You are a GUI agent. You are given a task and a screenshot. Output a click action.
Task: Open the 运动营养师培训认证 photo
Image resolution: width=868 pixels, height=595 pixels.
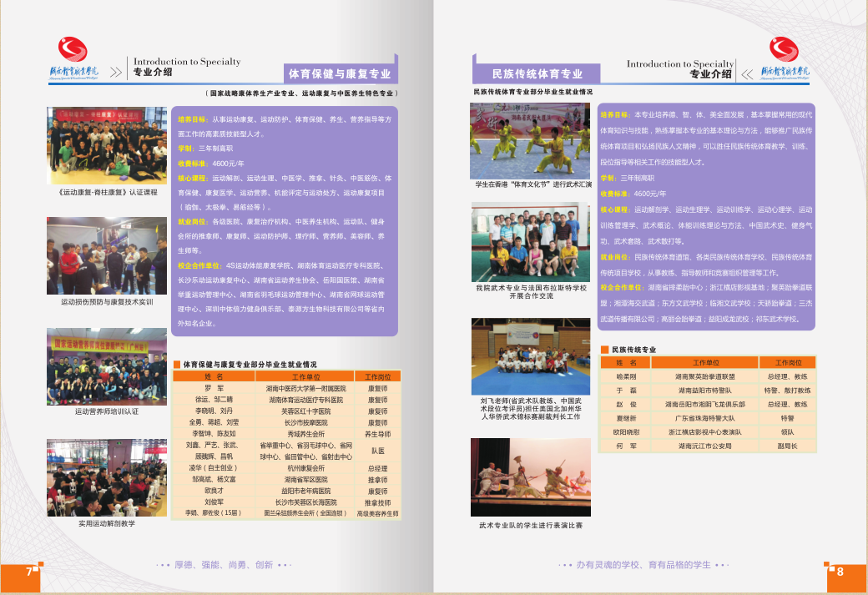[x=107, y=367]
